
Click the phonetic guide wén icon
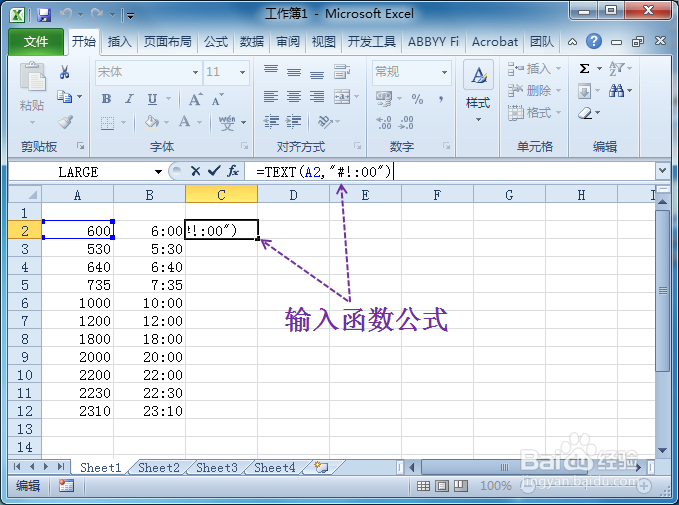click(x=227, y=123)
